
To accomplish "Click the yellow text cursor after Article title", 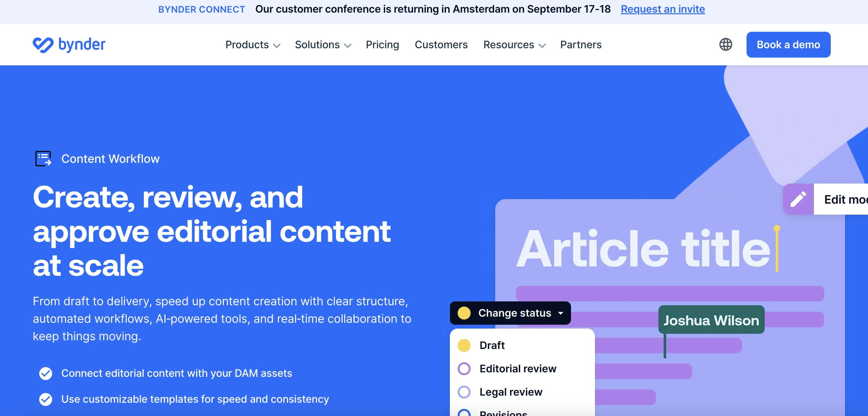I will (777, 249).
